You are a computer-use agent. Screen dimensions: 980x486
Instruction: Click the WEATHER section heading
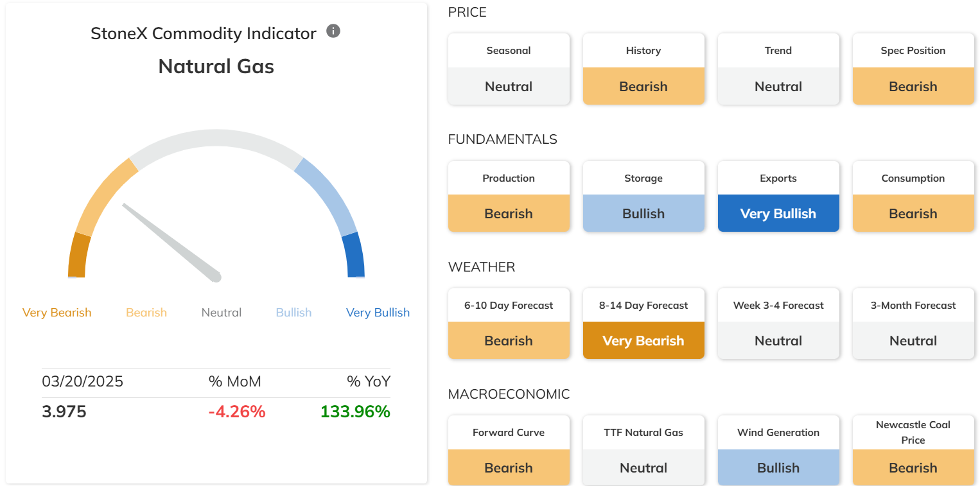482,267
